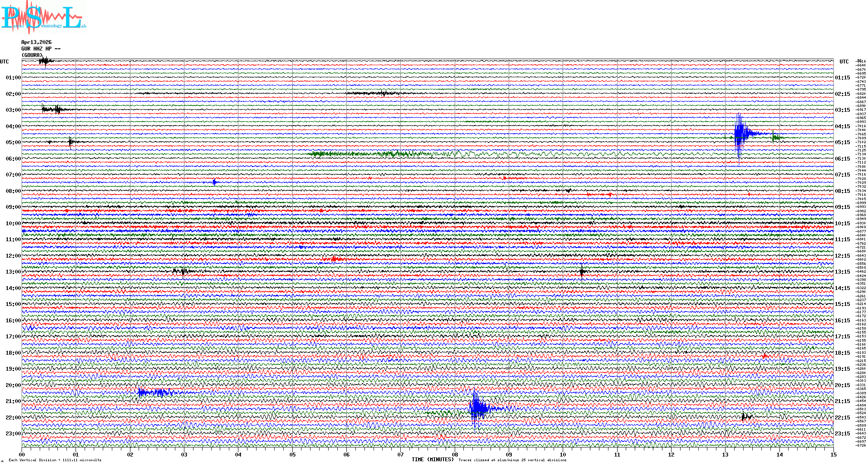Select the 05:00 hour label on left
This screenshot has height=466, width=868.
(x=13, y=142)
